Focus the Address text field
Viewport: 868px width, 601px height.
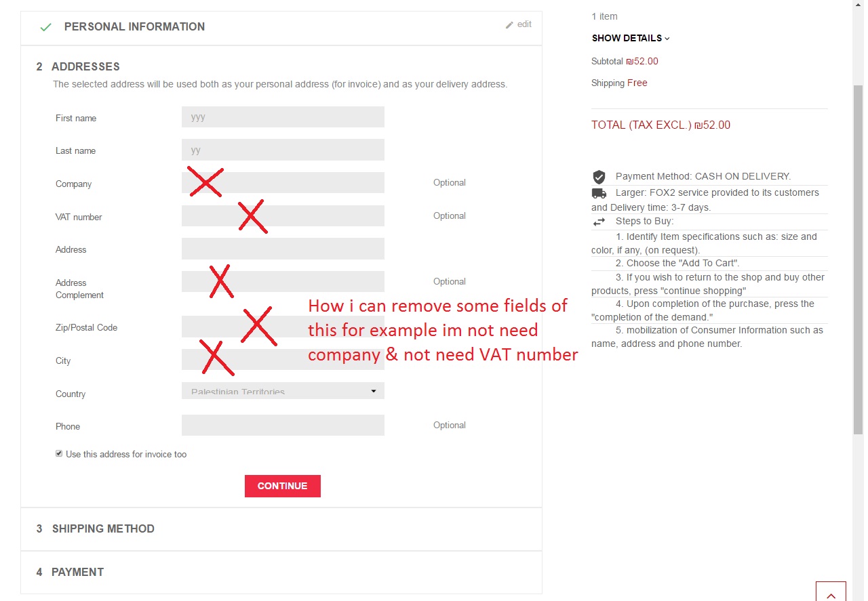pyautogui.click(x=283, y=249)
